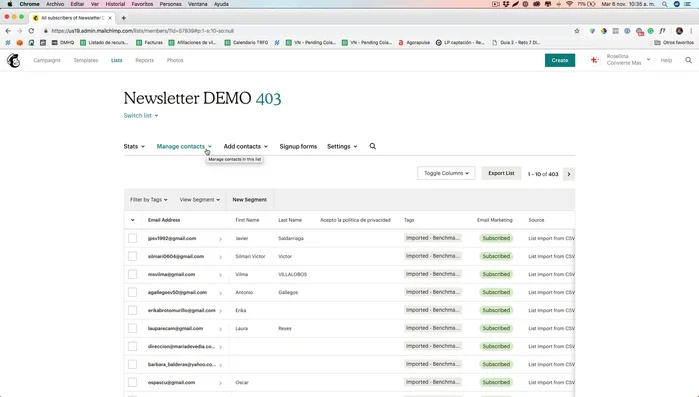699x397 pixels.
Task: Open macOS Spotlight search
Action: tap(665, 4)
